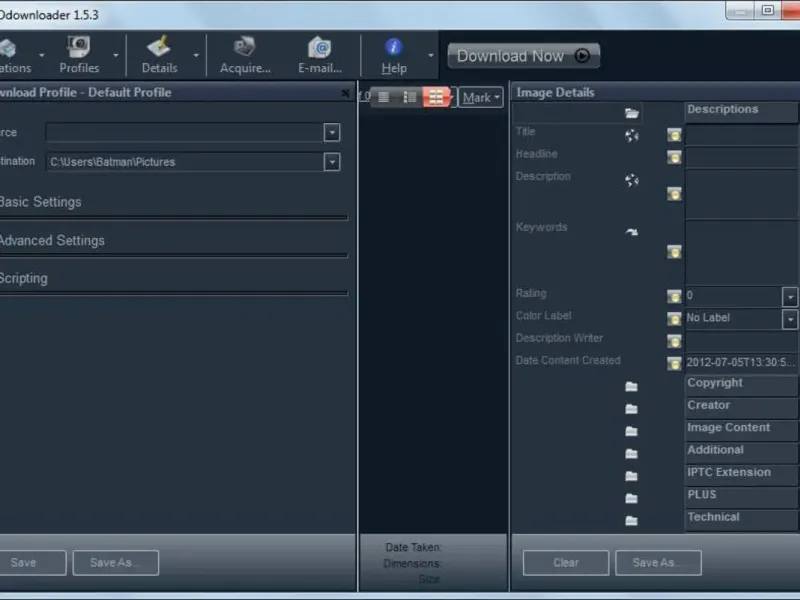Open the Help dropdown arrow
Screen dimensions: 800x600
coord(431,55)
